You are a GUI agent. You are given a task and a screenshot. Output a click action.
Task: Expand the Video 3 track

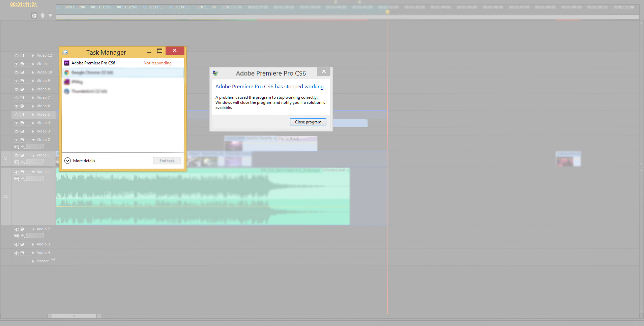click(x=33, y=131)
